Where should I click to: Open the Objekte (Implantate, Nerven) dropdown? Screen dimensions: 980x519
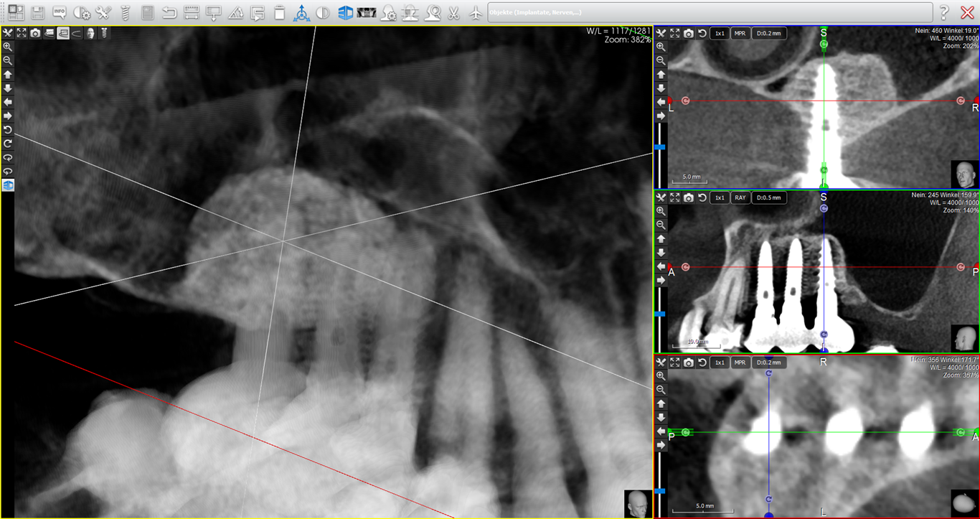pos(710,12)
